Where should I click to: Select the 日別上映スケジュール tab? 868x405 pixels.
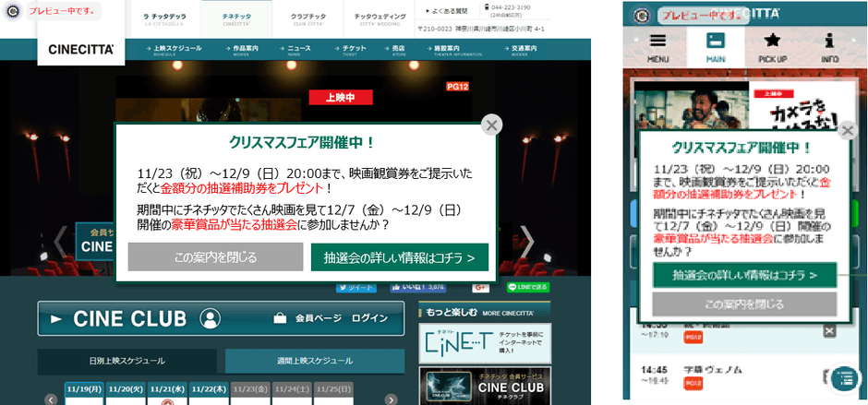[127, 361]
